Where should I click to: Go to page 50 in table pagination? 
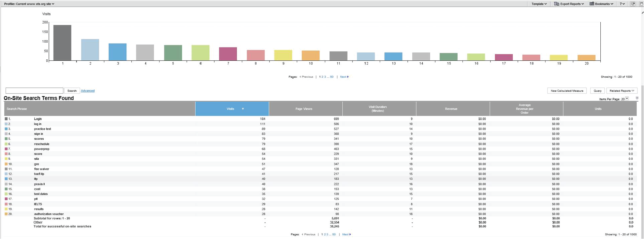point(334,234)
